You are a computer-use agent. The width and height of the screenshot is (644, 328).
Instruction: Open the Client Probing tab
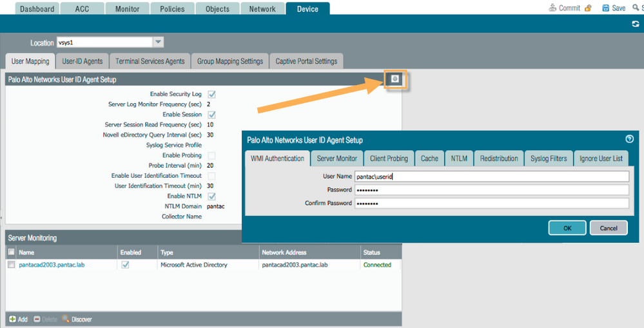click(x=389, y=159)
